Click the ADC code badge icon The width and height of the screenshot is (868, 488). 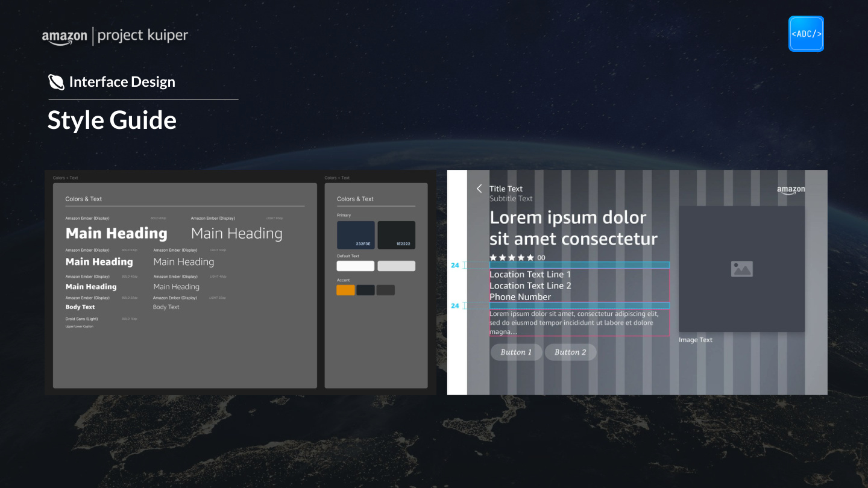tap(806, 34)
